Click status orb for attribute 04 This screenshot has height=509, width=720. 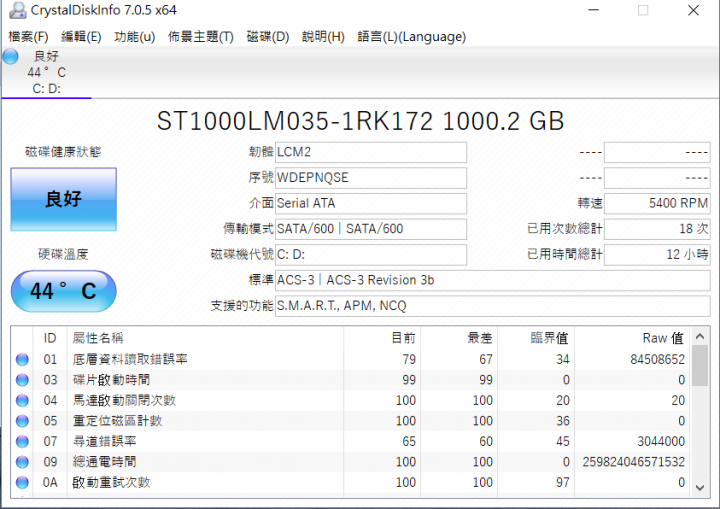click(22, 401)
